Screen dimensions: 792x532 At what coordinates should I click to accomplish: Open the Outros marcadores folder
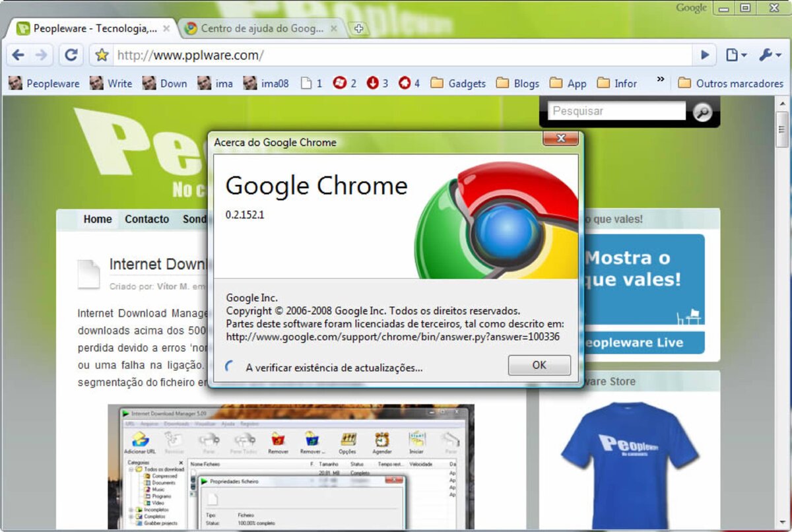[731, 83]
